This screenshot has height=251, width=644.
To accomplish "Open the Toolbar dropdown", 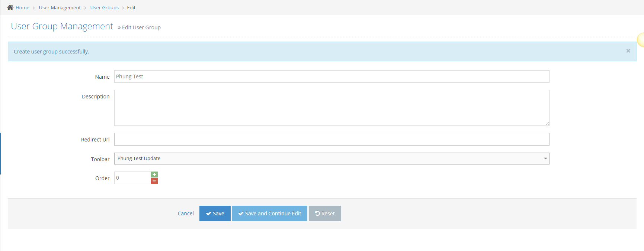I will pyautogui.click(x=331, y=159).
